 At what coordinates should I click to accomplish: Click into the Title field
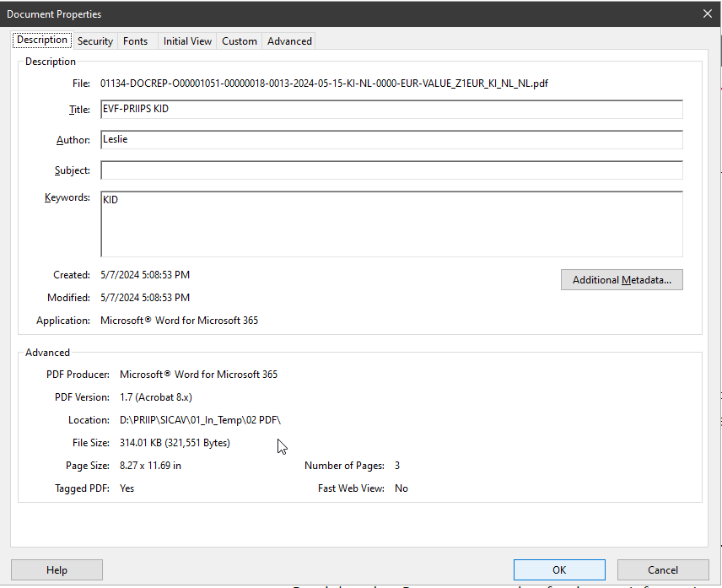[x=391, y=110]
